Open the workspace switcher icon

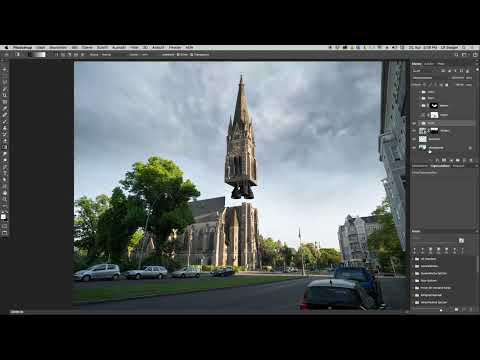click(465, 55)
